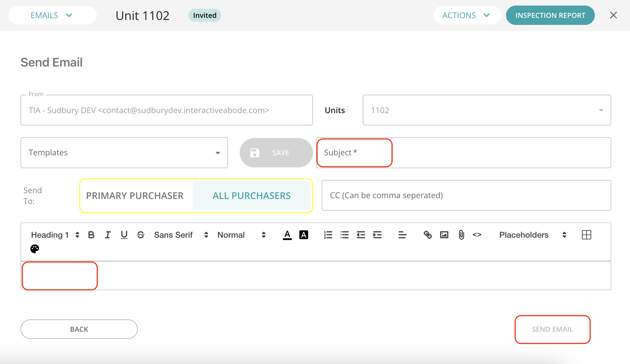The width and height of the screenshot is (630, 364).
Task: Open text alignment options
Action: point(402,235)
